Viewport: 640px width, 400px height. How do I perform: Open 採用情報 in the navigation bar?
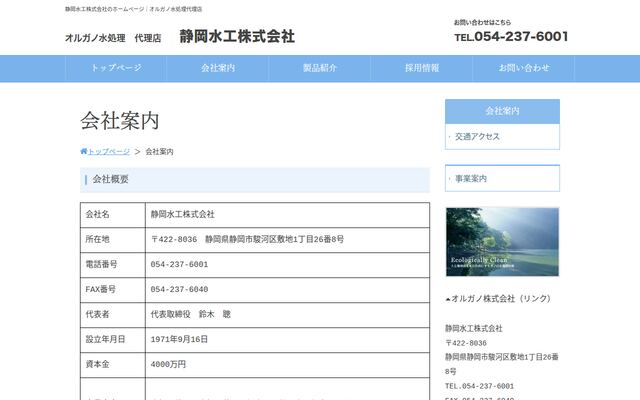(x=422, y=68)
